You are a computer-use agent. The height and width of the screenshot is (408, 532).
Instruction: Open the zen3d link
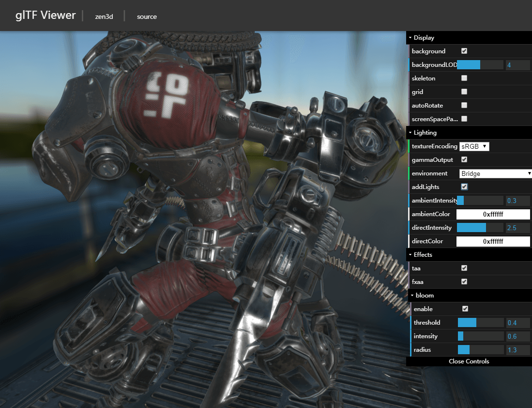(104, 16)
